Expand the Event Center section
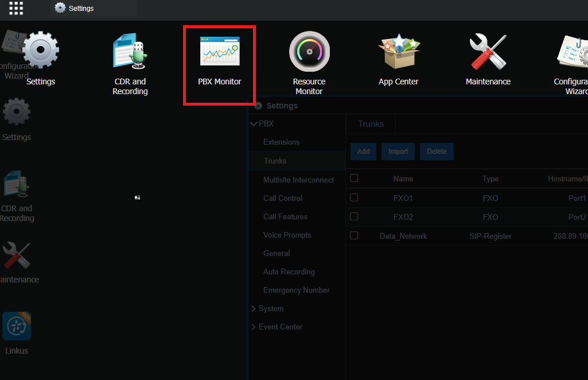588x380 pixels. (280, 327)
